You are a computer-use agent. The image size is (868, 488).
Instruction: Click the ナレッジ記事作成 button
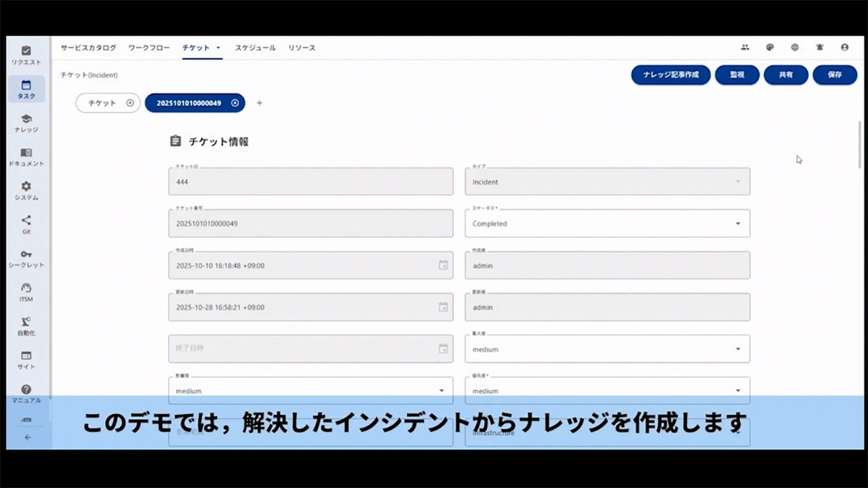pos(670,75)
